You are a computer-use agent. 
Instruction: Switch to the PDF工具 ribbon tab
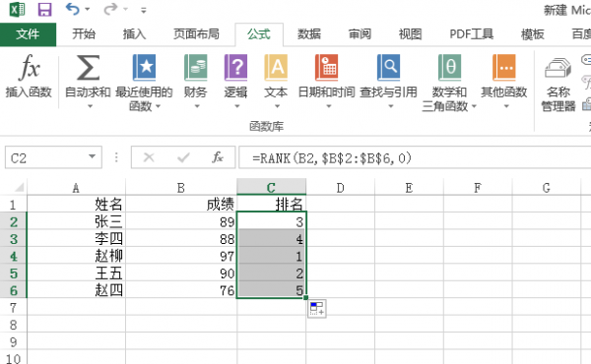coord(472,34)
